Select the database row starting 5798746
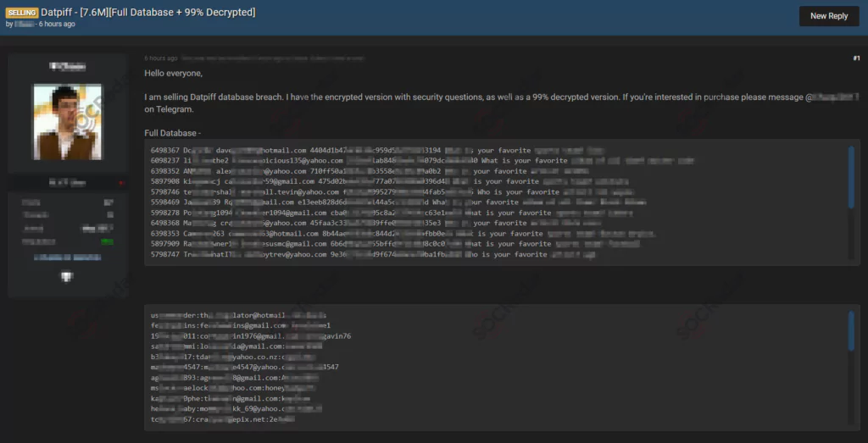Image resolution: width=868 pixels, height=443 pixels. 392,192
